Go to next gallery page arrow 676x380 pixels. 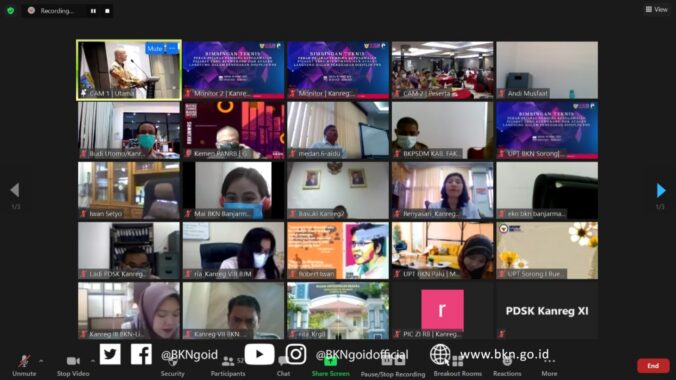pyautogui.click(x=660, y=190)
